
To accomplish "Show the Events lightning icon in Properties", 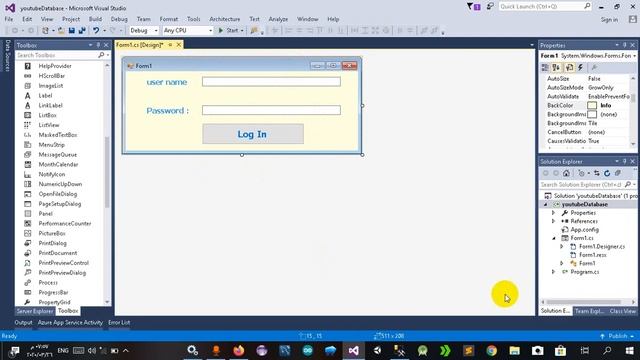I will (x=580, y=67).
